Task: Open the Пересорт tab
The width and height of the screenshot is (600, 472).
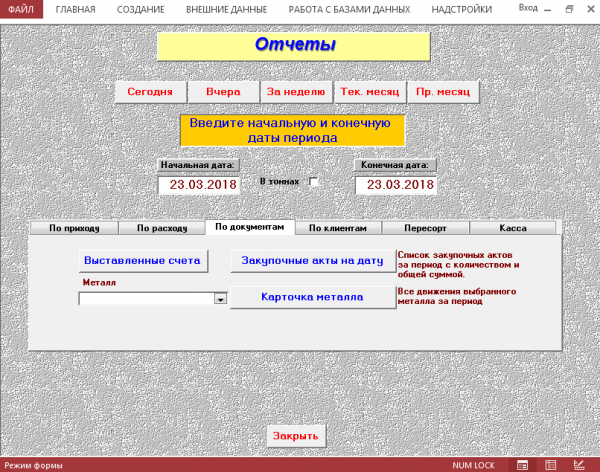Action: click(425, 228)
